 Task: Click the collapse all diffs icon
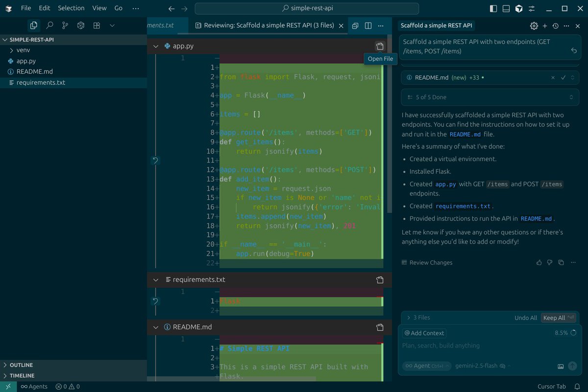click(x=355, y=25)
